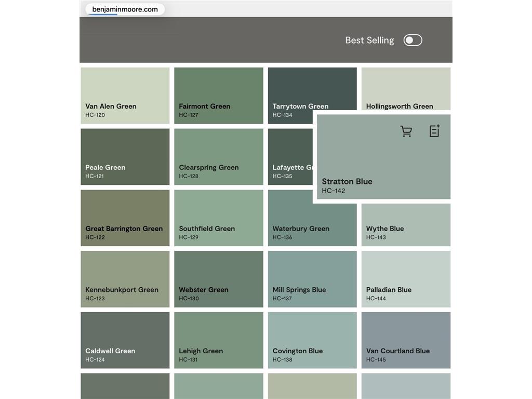Viewport: 532px width, 399px height.
Task: Open the Clearspring Green swatch
Action: pyautogui.click(x=219, y=157)
